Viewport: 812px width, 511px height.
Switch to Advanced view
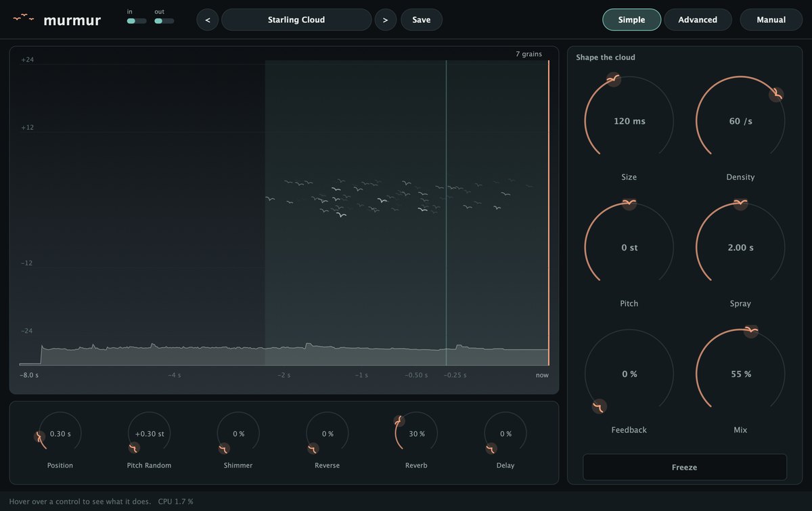[698, 20]
